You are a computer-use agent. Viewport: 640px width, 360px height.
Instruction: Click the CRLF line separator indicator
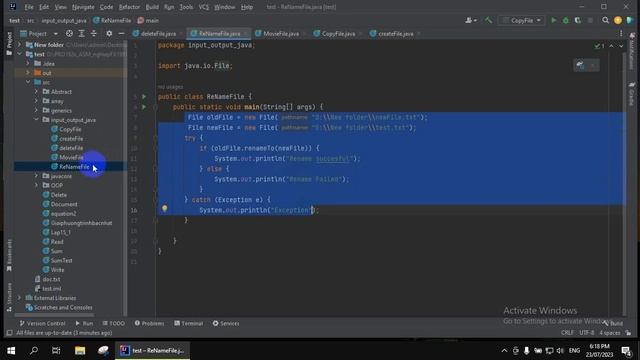click(x=567, y=333)
